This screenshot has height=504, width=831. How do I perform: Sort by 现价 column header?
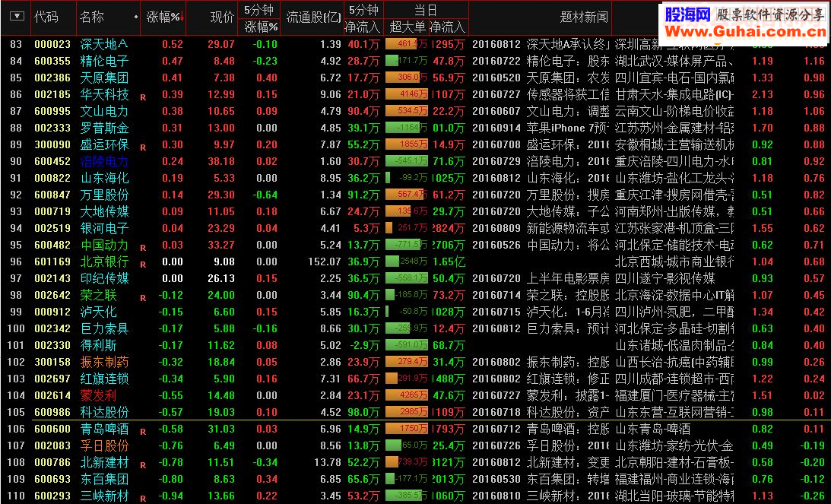click(x=221, y=17)
